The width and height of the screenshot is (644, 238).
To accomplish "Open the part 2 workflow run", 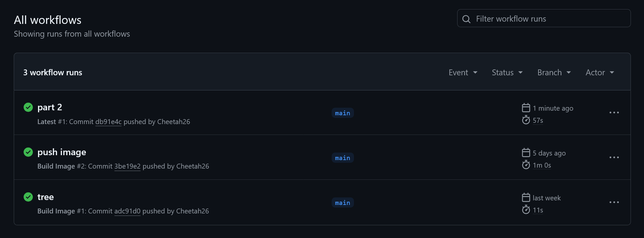I will [x=49, y=107].
